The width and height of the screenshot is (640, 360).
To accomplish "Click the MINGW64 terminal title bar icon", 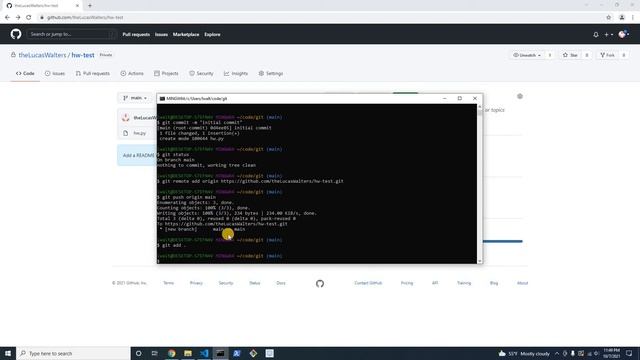I will [162, 99].
